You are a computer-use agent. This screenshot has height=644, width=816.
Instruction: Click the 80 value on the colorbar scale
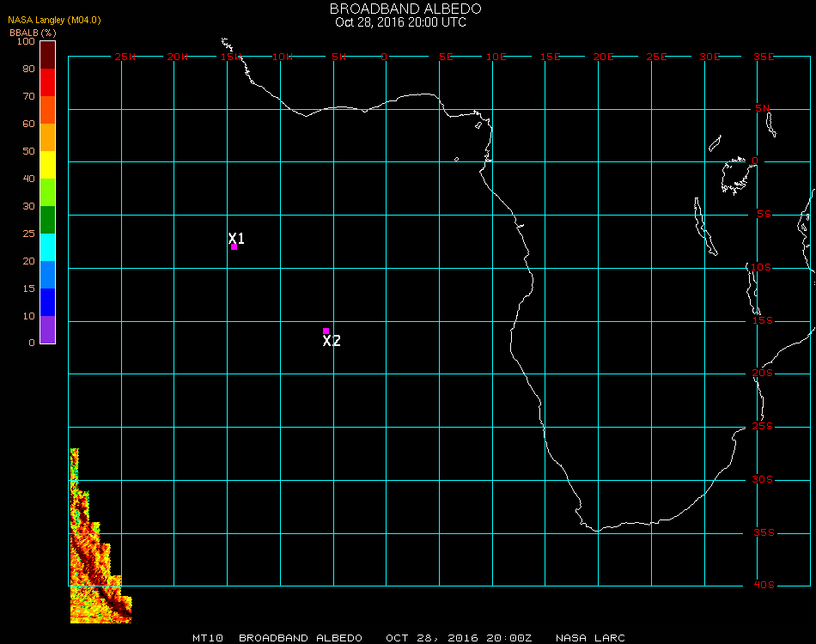(x=28, y=69)
